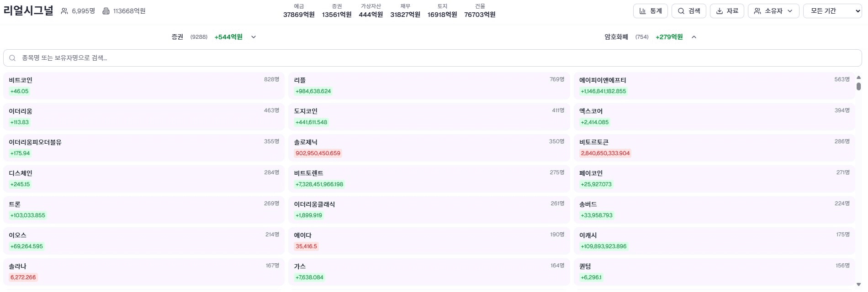Click the list scrollbar's up arrow
Image resolution: width=868 pixels, height=292 pixels.
pos(858,78)
